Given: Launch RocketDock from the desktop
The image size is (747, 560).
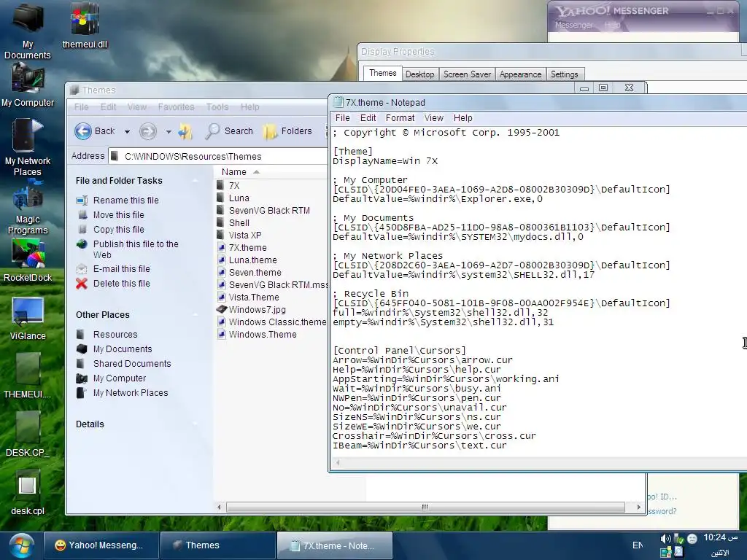Looking at the screenshot, I should click(x=28, y=261).
